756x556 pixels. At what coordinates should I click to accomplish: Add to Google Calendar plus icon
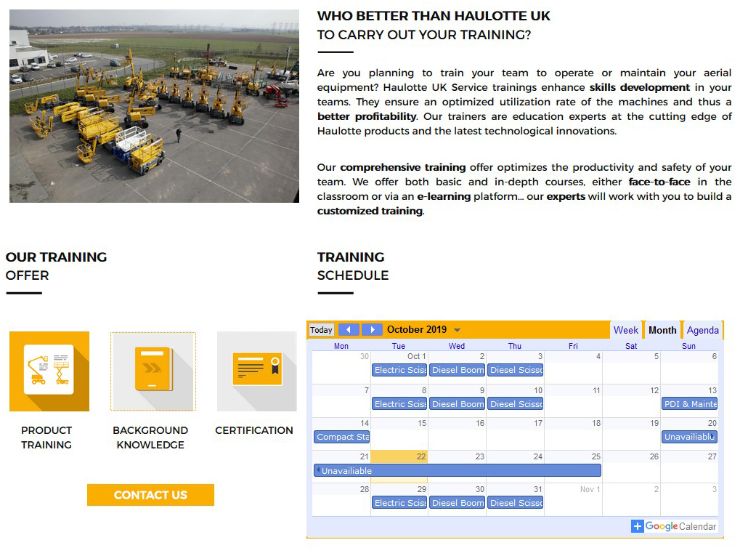(638, 526)
